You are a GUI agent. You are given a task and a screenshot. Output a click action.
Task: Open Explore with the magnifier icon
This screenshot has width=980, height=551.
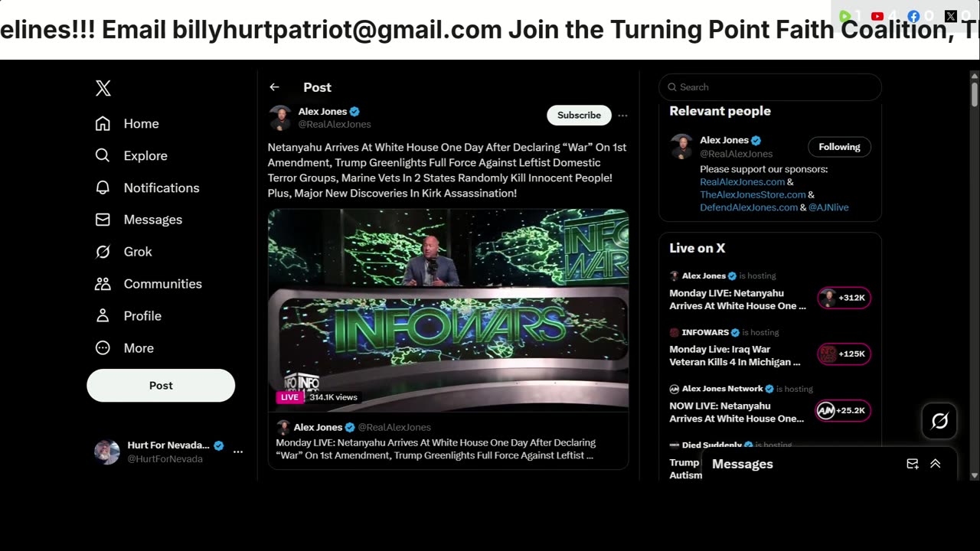pos(131,155)
